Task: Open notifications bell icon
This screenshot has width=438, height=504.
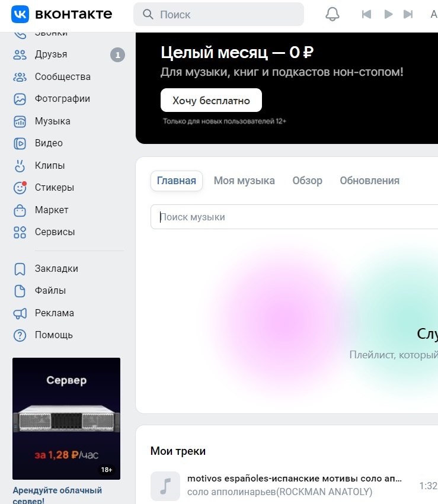Action: pos(332,14)
